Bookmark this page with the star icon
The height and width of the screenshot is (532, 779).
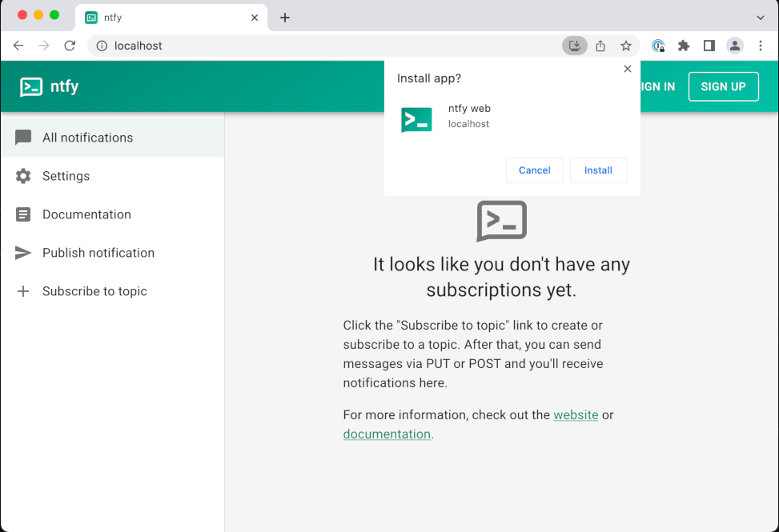(626, 46)
